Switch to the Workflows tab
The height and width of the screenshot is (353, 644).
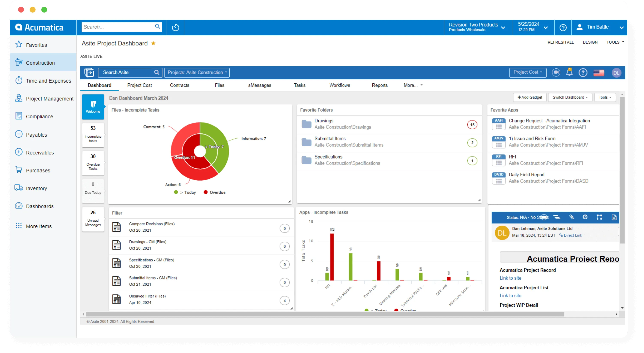[340, 85]
